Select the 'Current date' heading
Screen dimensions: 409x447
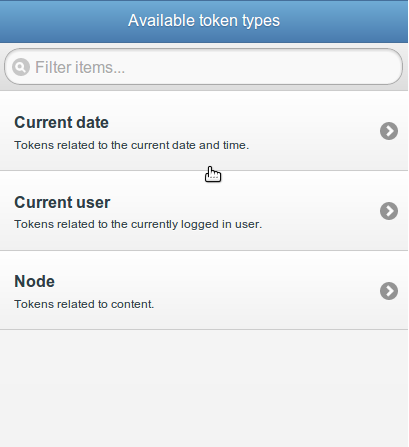(61, 122)
